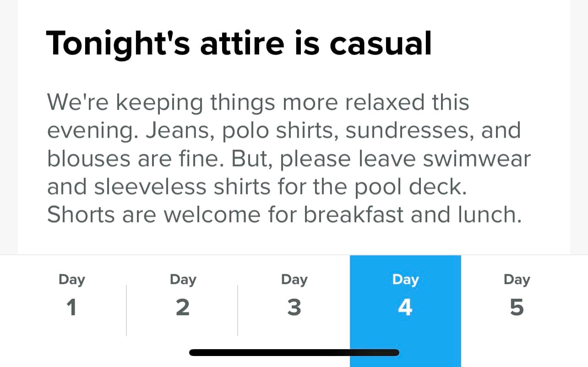
Task: Go to the Day 5 tab
Action: [517, 295]
